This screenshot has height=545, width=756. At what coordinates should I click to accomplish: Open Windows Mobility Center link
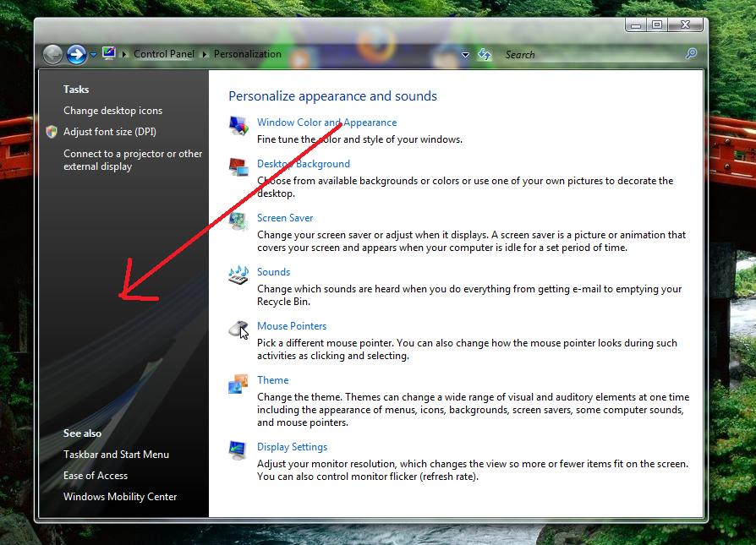(x=120, y=497)
